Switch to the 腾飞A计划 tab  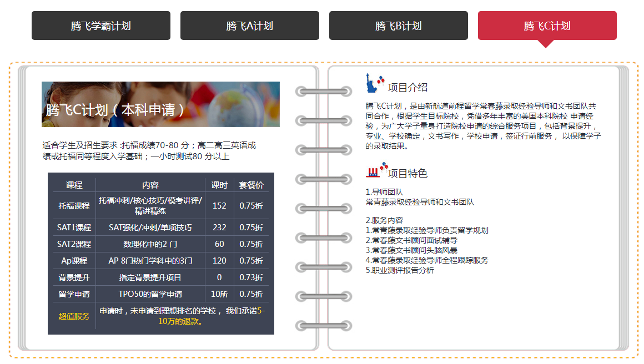click(x=249, y=26)
